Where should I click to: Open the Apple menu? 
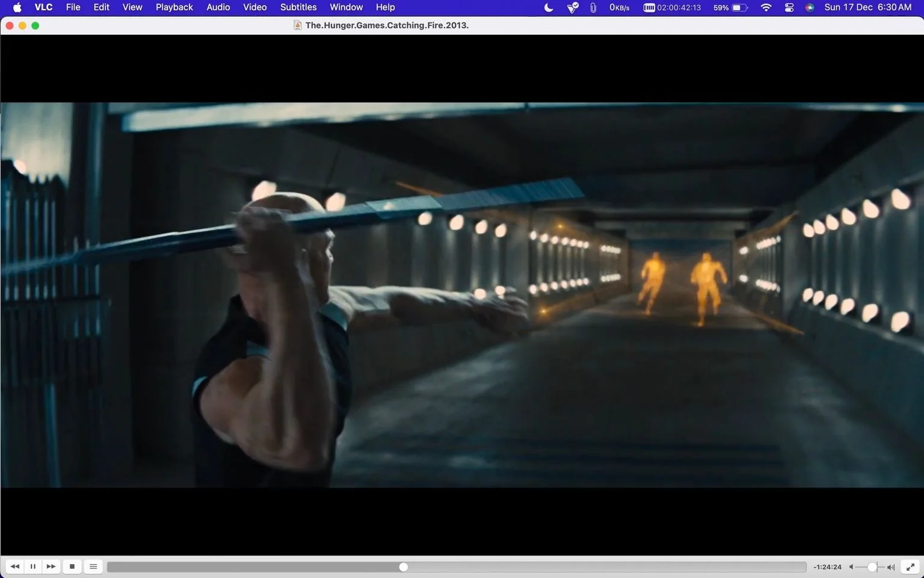(17, 7)
